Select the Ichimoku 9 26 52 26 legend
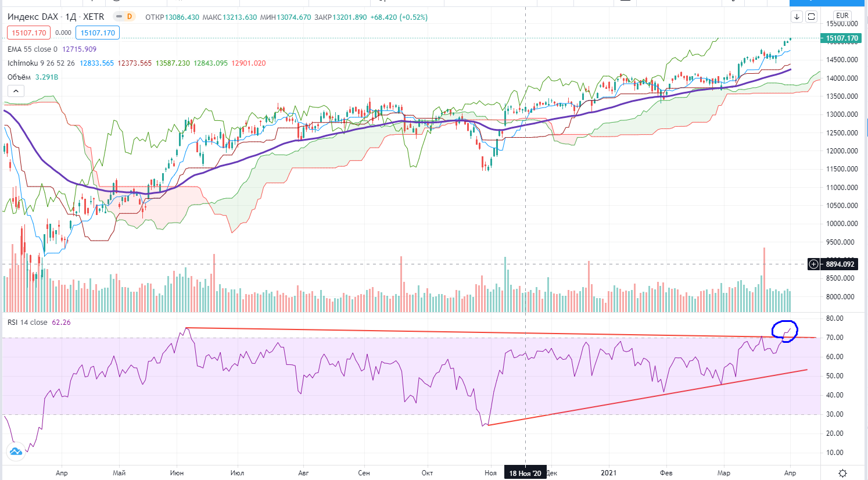 [x=41, y=63]
